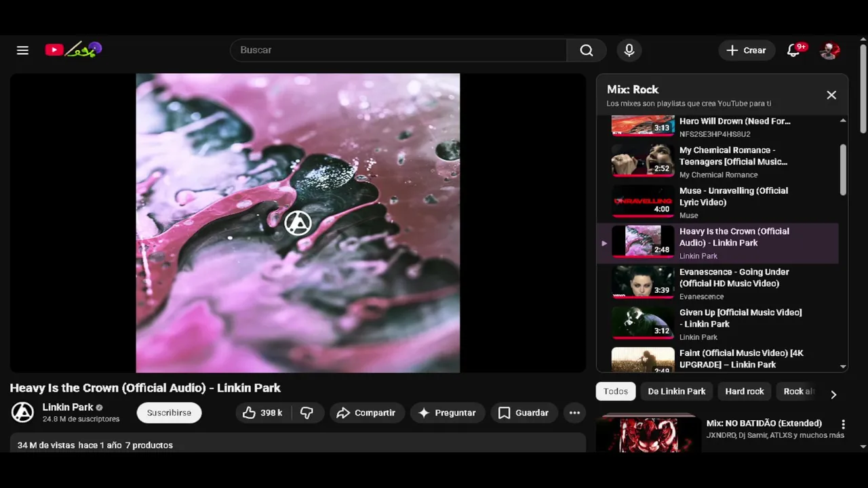Play Faint 4K Upgrade playlist item
Viewport: 868px width, 488px height.
pos(717,359)
